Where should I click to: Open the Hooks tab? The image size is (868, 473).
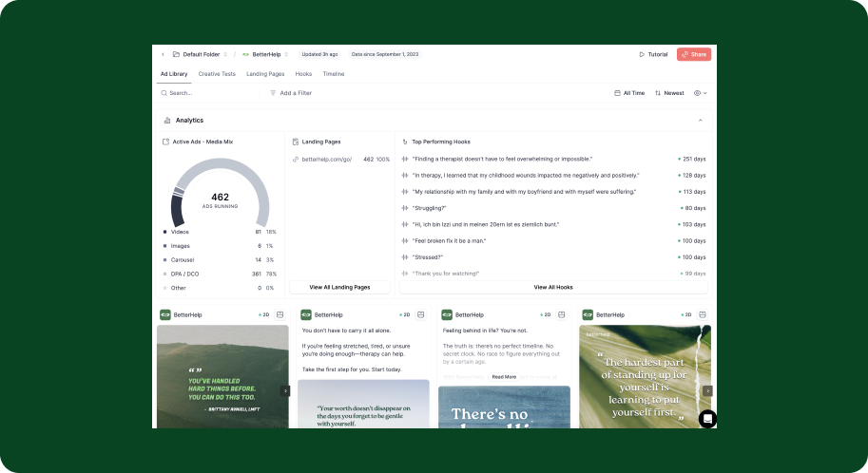point(303,73)
